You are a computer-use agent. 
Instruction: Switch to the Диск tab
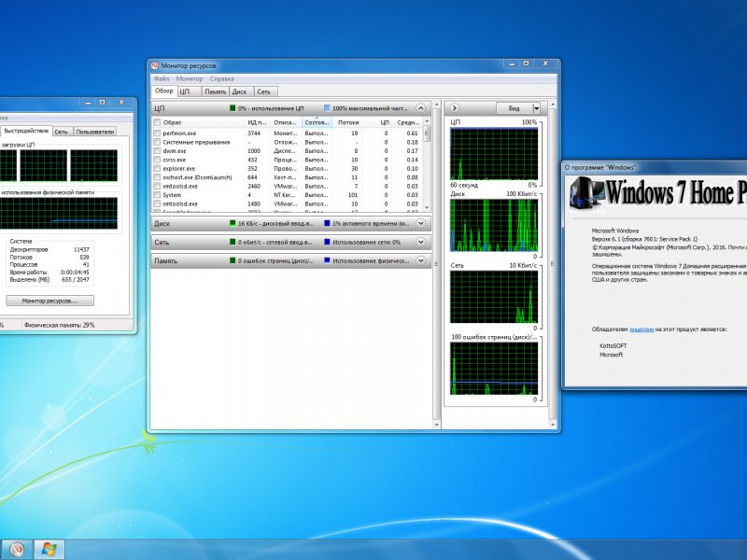pos(240,91)
